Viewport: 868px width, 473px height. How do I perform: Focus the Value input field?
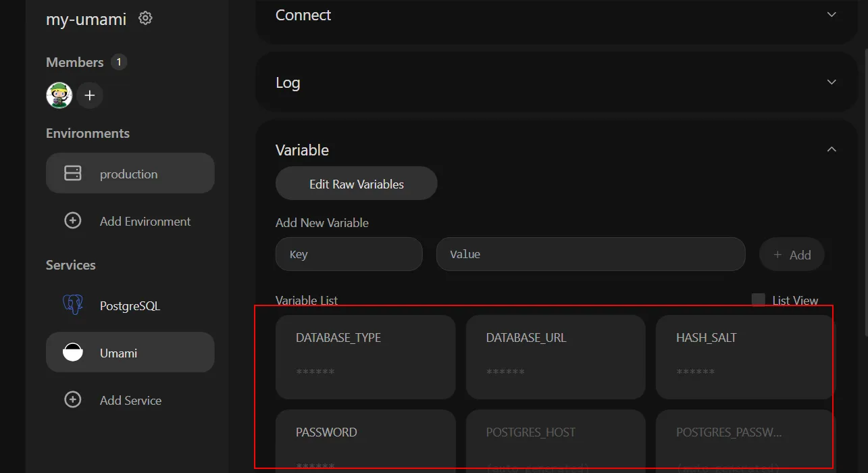(591, 254)
